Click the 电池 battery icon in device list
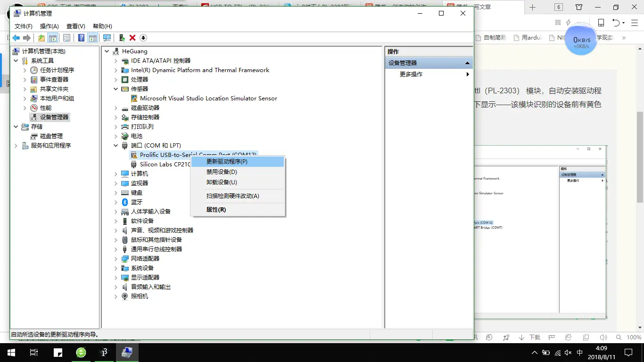The height and width of the screenshot is (362, 644). [125, 136]
